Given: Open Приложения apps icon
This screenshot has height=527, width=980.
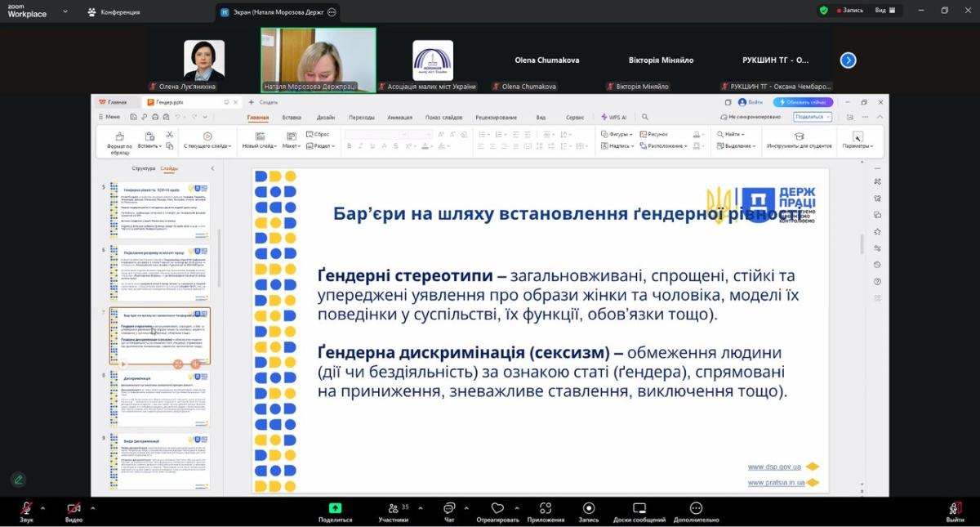Looking at the screenshot, I should (546, 508).
